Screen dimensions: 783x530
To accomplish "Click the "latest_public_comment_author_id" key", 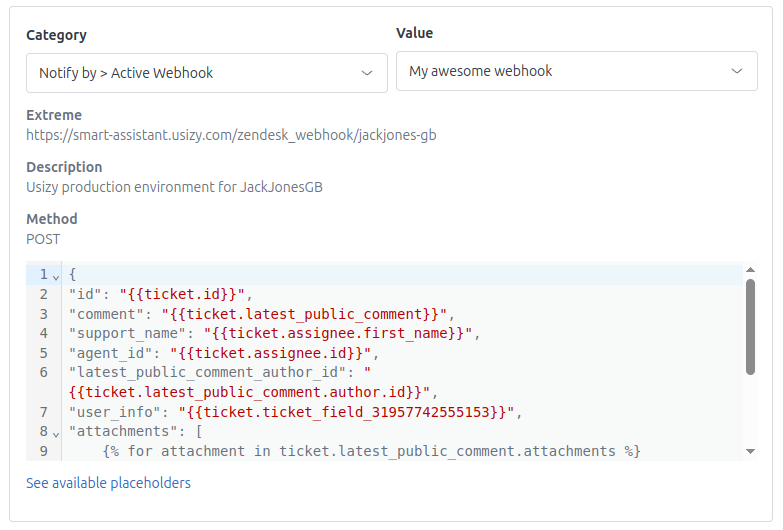I will pyautogui.click(x=208, y=373).
